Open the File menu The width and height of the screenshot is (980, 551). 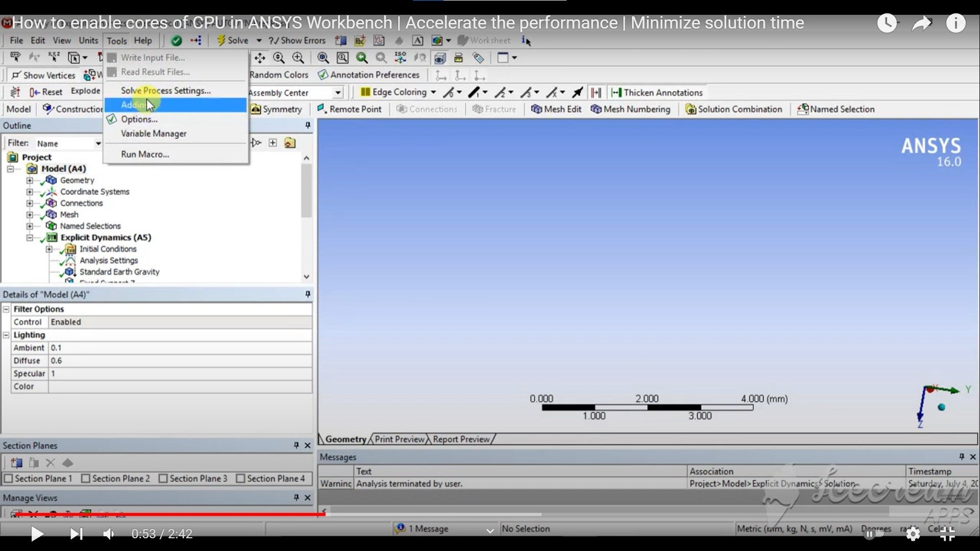click(x=16, y=40)
